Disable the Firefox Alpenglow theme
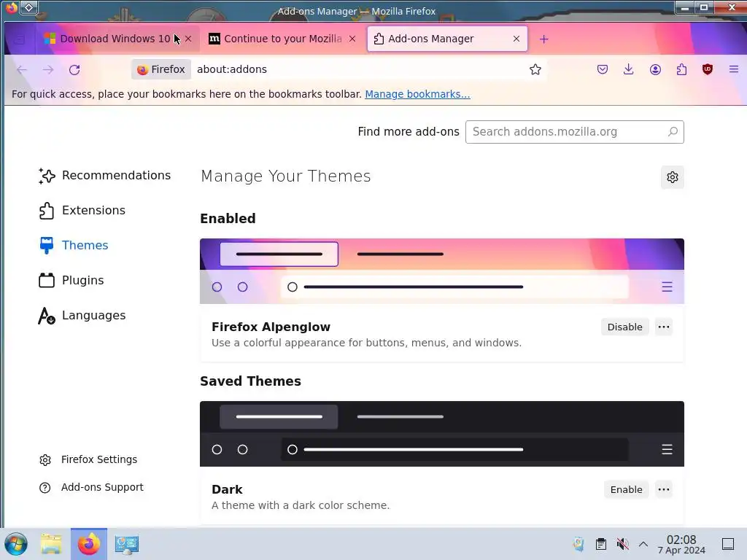 point(624,327)
